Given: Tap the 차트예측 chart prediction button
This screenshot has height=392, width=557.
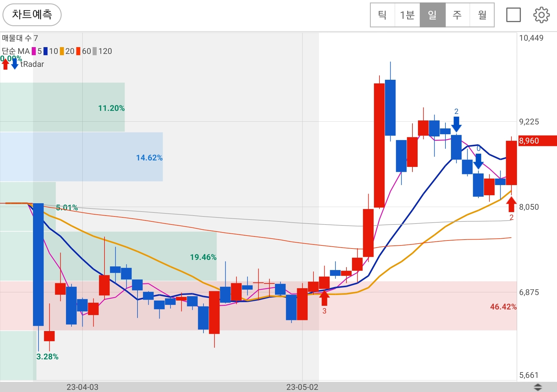Looking at the screenshot, I should point(32,14).
